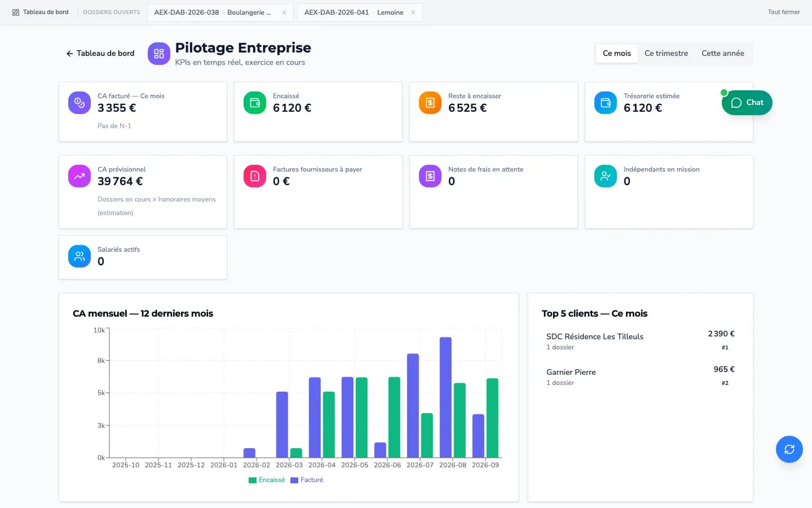Click DOSSIERS OUVERTS label in top bar
The height and width of the screenshot is (508, 812).
click(112, 12)
